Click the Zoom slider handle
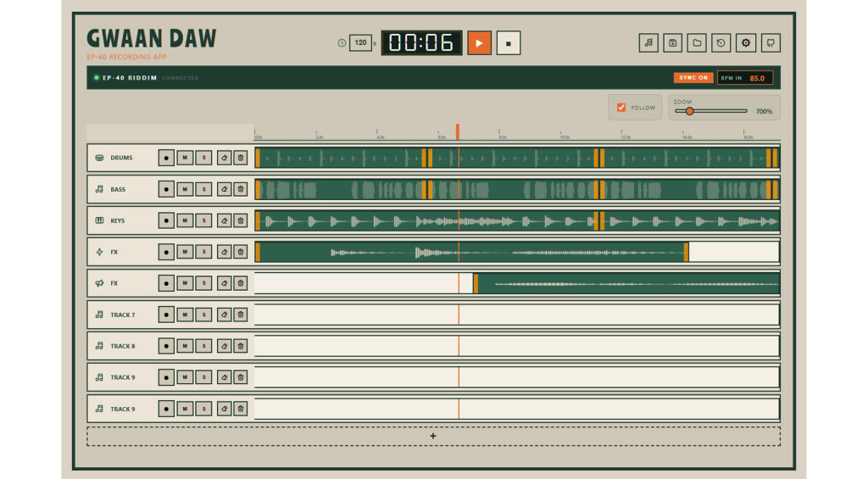Image resolution: width=868 pixels, height=479 pixels. coord(689,111)
